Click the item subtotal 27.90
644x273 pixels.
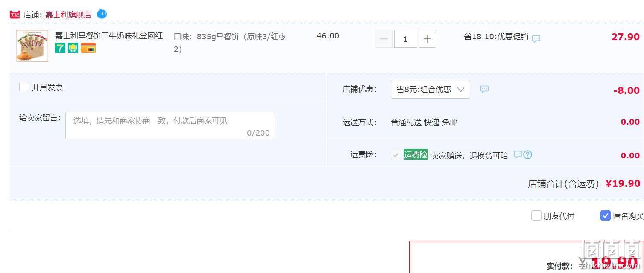tap(626, 37)
